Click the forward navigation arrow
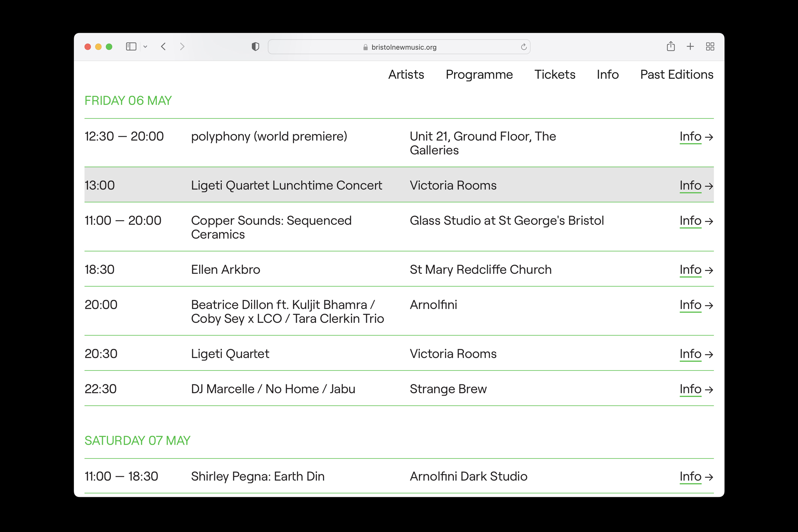The height and width of the screenshot is (532, 798). pos(182,47)
